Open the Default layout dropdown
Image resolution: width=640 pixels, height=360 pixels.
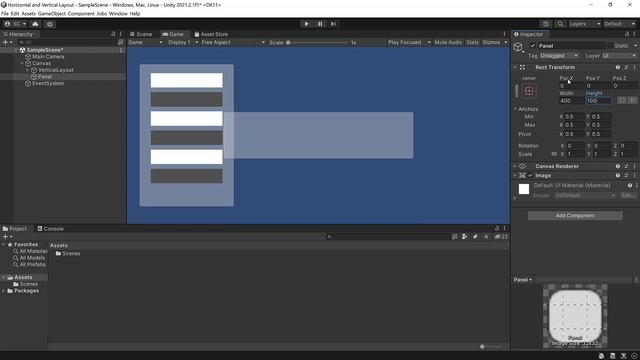[x=619, y=24]
